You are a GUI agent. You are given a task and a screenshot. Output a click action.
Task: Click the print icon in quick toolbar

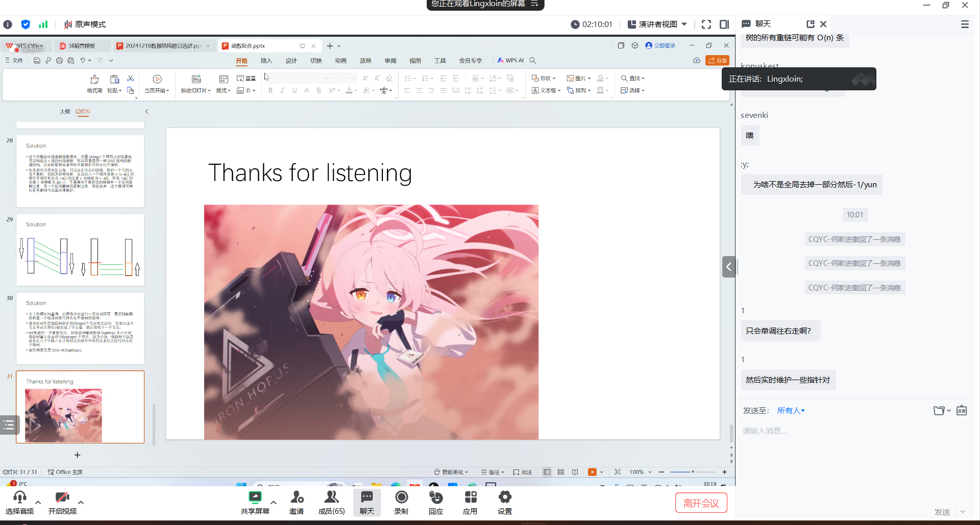point(59,60)
